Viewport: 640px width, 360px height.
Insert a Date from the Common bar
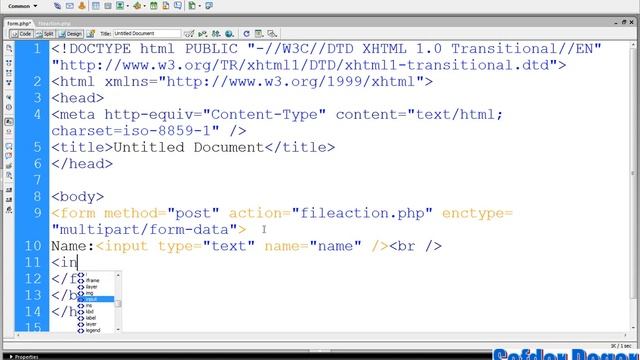(x=154, y=6)
